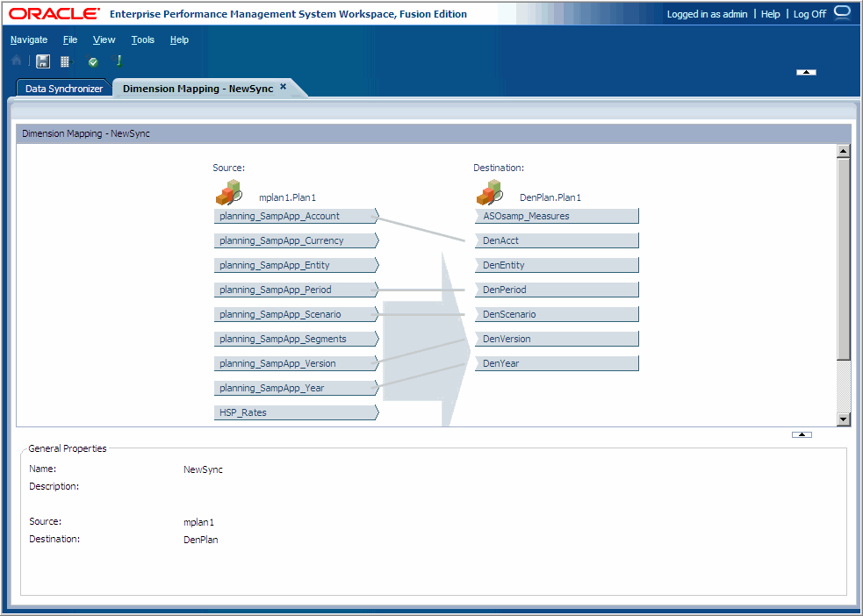863x616 pixels.
Task: Click the DenPlan.Plan1 destination application icon
Action: (x=490, y=192)
